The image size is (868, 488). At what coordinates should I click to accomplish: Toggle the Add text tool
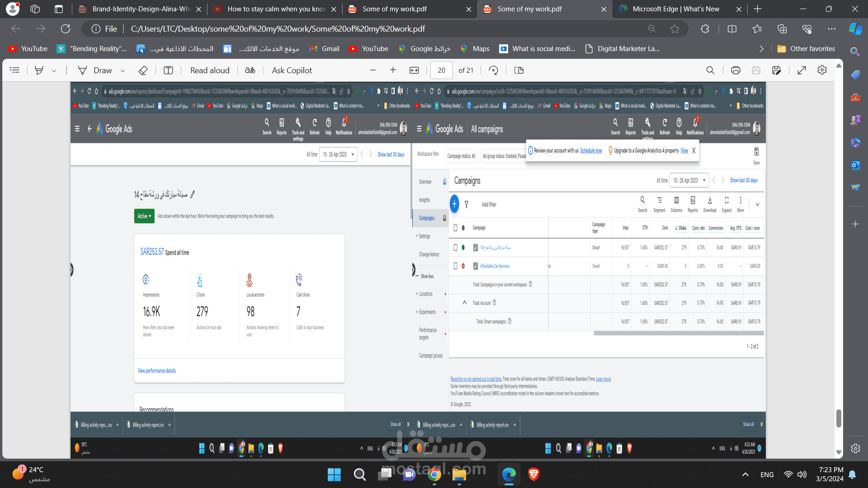[168, 70]
